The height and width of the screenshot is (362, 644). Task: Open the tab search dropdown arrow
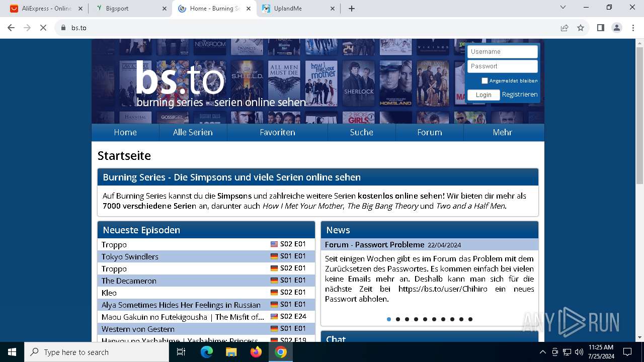[563, 7]
